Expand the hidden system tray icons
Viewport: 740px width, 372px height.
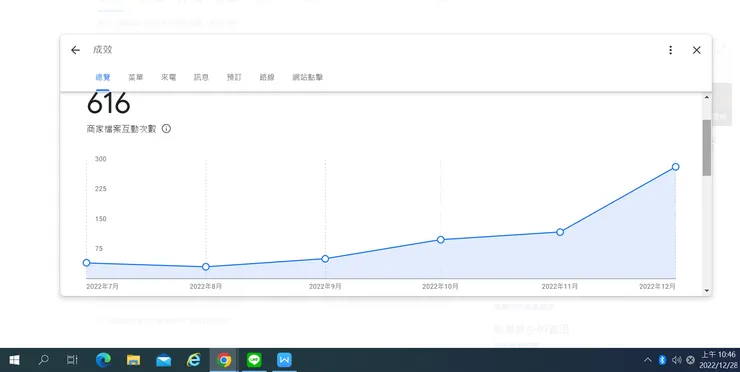[x=648, y=360]
